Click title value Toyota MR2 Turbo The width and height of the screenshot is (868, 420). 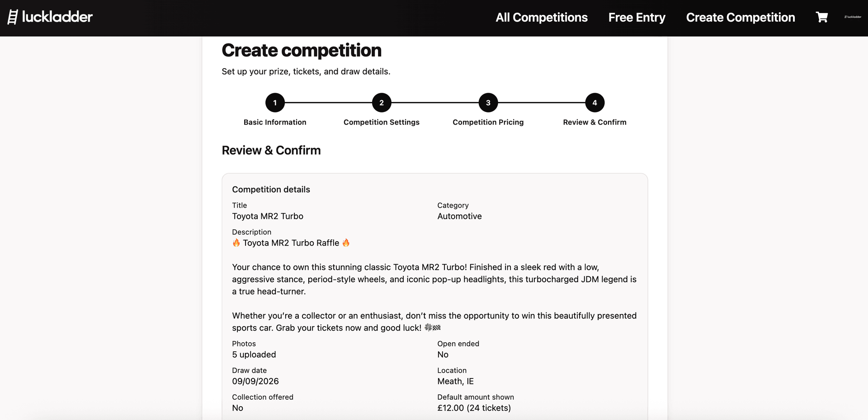tap(268, 216)
